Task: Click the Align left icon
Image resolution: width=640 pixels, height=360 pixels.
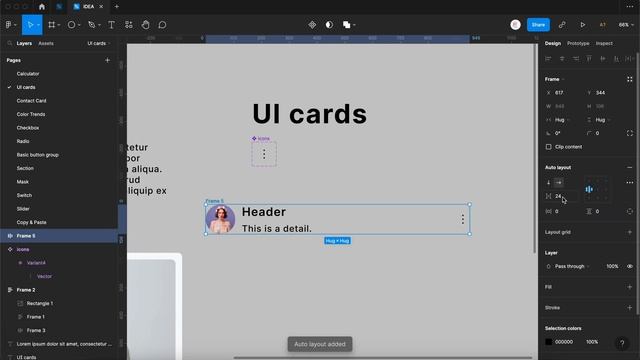Action: pos(548,59)
